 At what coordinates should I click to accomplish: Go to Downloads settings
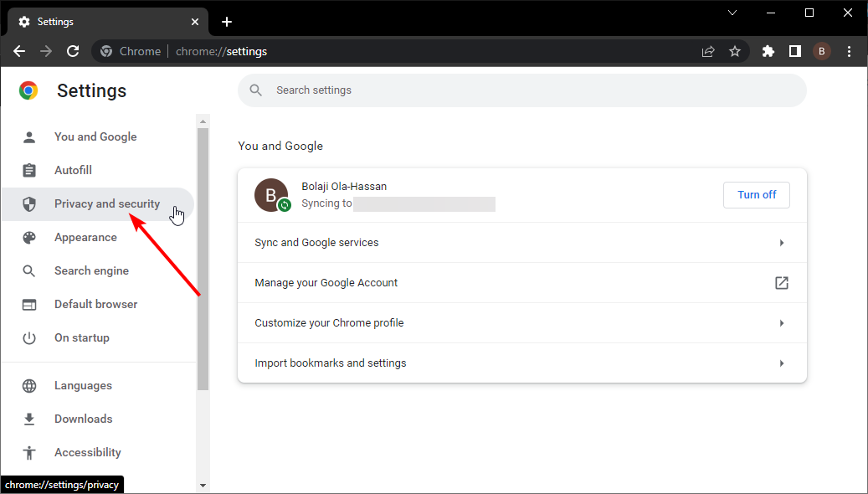coord(98,419)
